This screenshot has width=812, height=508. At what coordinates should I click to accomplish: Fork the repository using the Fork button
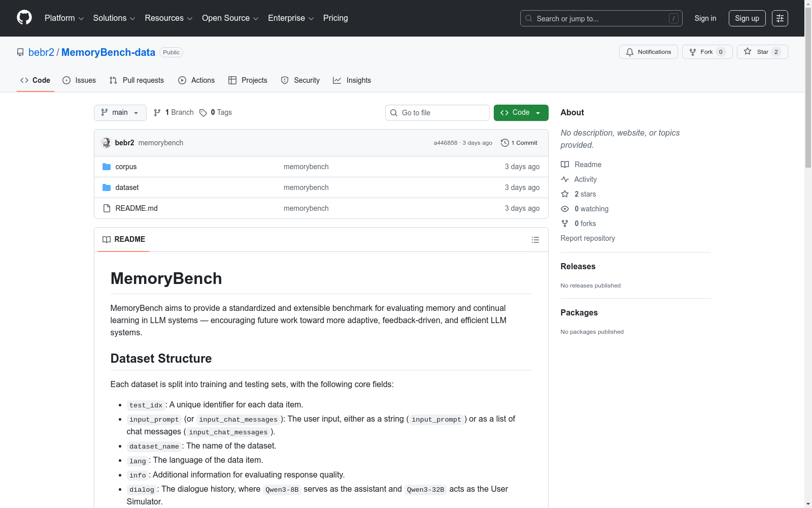point(707,52)
